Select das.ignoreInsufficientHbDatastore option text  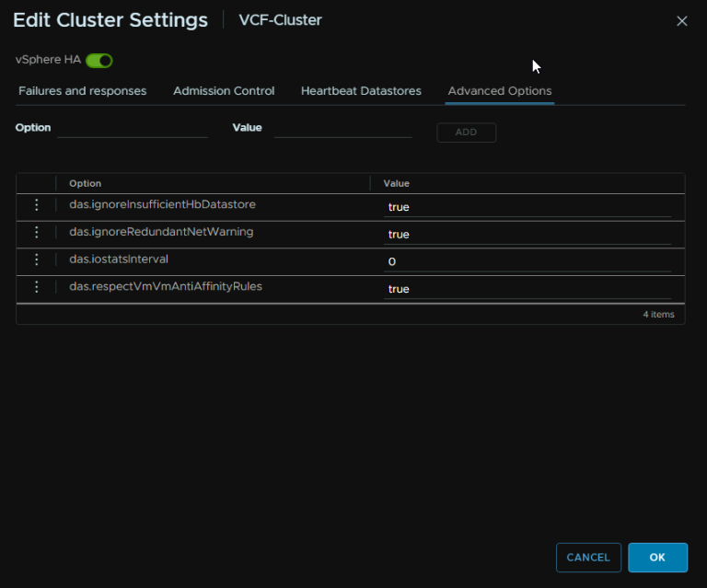click(x=162, y=204)
